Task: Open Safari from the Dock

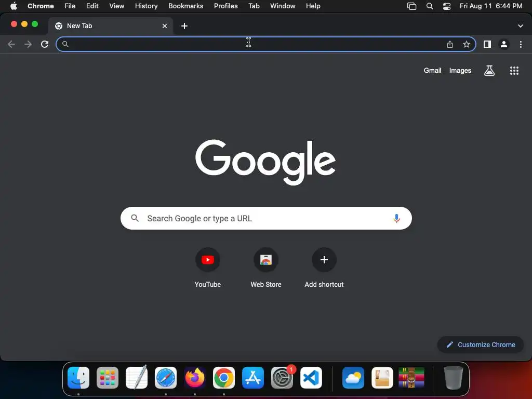Action: [166, 378]
